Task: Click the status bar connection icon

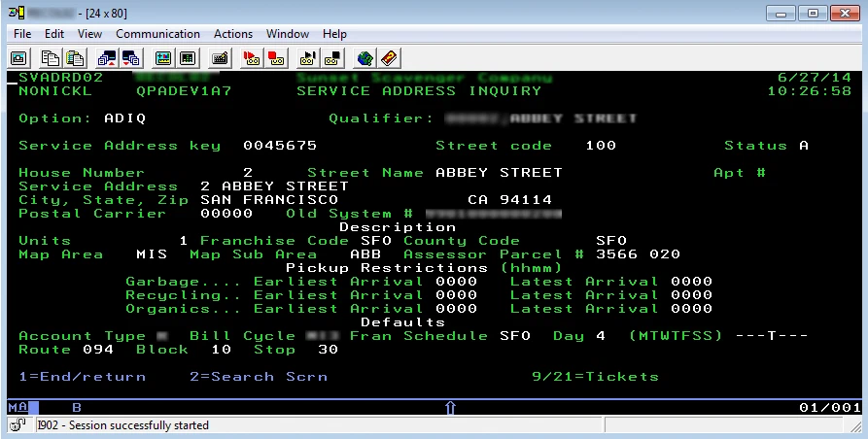Action: [17, 425]
